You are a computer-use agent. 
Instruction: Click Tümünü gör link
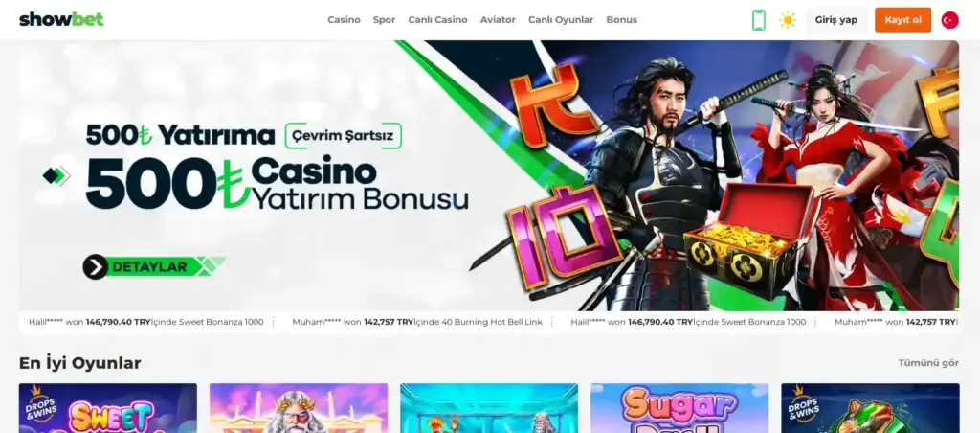(928, 363)
